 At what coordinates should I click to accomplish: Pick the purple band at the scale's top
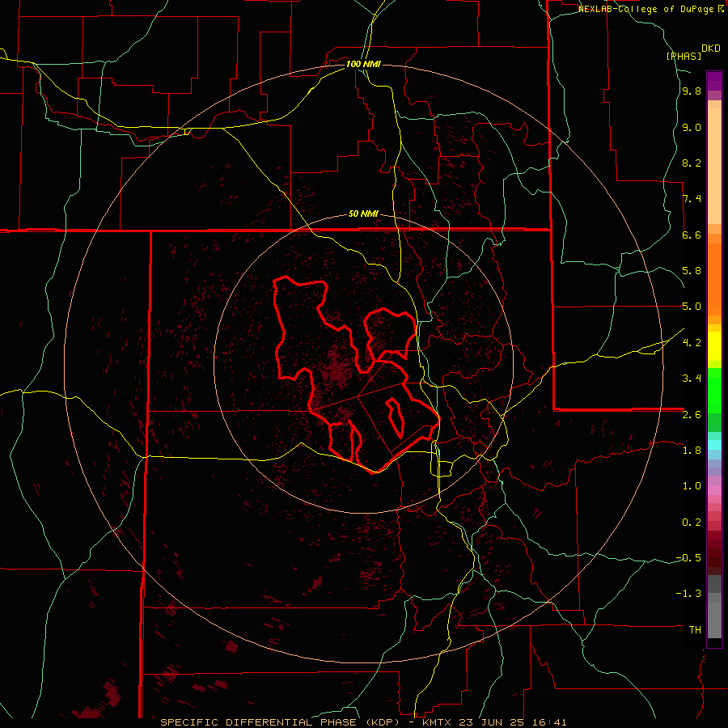click(x=714, y=81)
